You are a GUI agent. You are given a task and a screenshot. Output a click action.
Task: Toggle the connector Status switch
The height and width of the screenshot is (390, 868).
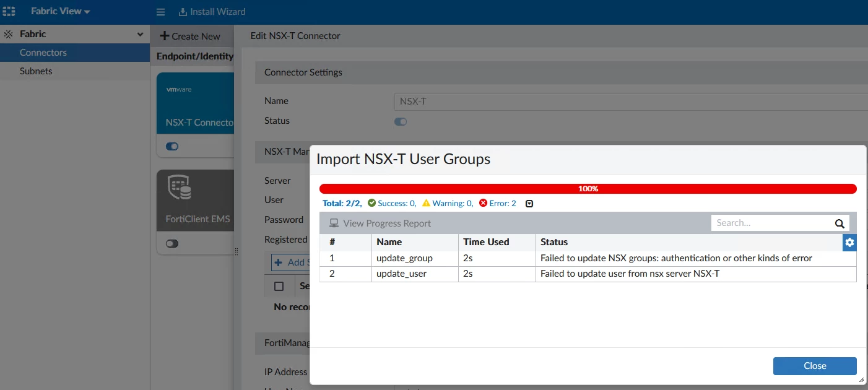[401, 121]
